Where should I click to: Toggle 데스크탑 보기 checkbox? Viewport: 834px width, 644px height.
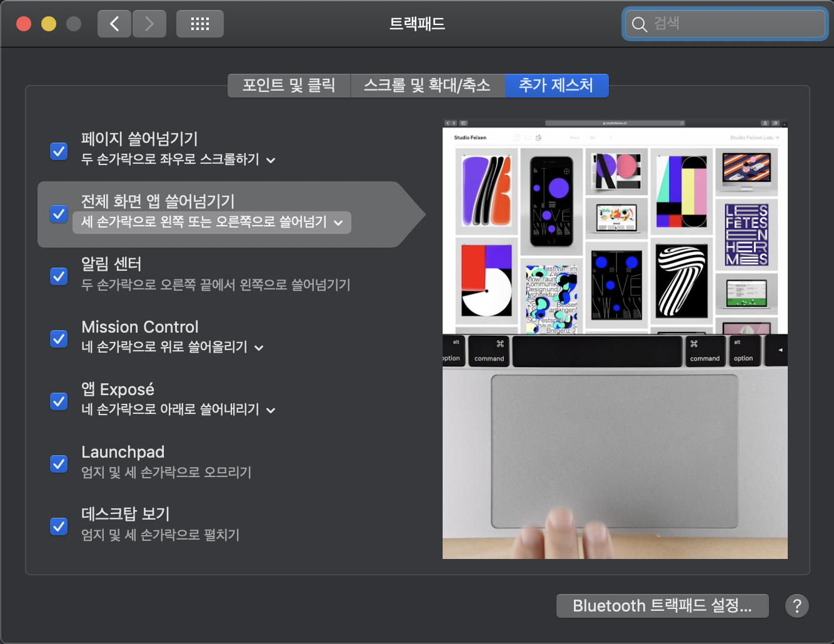pyautogui.click(x=59, y=526)
